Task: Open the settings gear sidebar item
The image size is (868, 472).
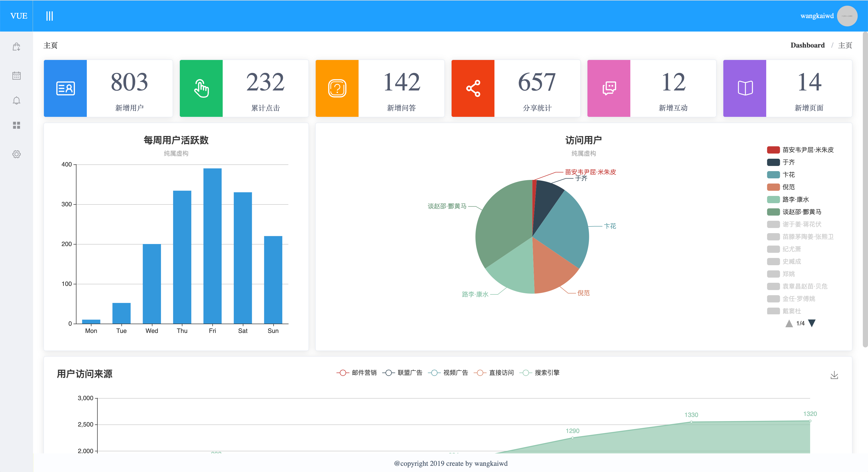Action: click(x=17, y=154)
